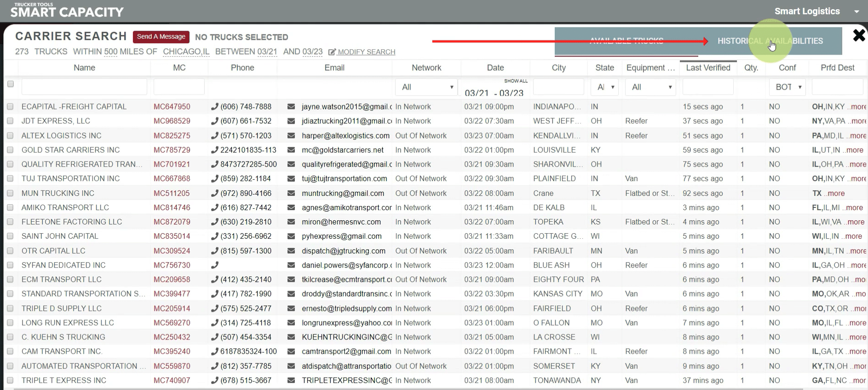Click phone icon for TUJ TRANSPORTATION INC
Screen dimensions: 868x390
[x=214, y=178]
